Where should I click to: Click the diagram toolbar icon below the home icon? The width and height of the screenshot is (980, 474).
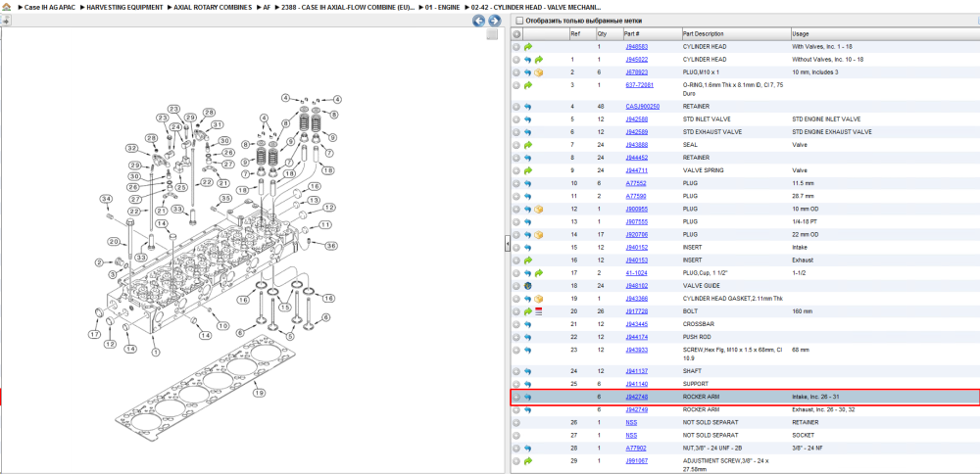[6, 21]
